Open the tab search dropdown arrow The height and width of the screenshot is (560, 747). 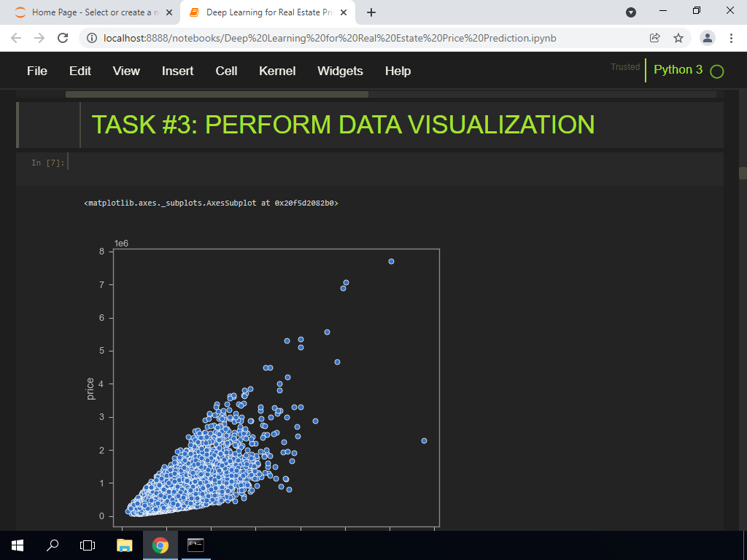(x=631, y=12)
